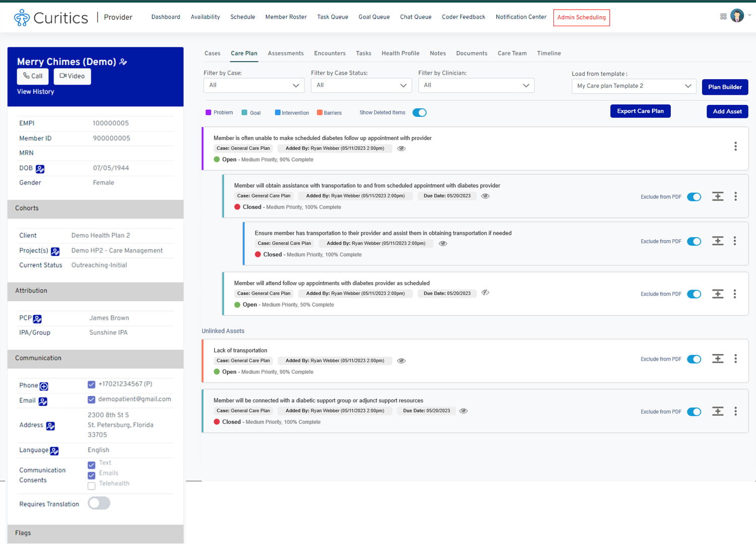Edit Language with its edit icon
756x544 pixels.
(x=54, y=451)
